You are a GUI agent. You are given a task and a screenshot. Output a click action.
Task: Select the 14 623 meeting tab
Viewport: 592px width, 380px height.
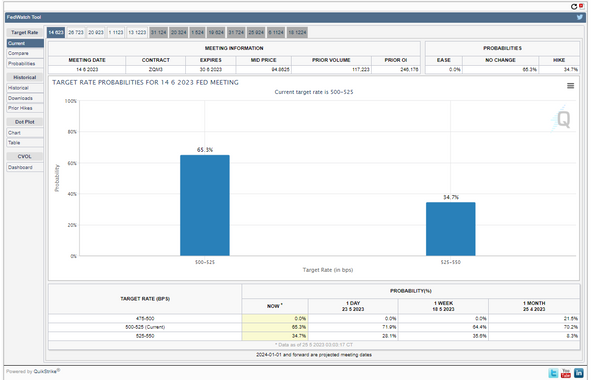click(x=56, y=32)
